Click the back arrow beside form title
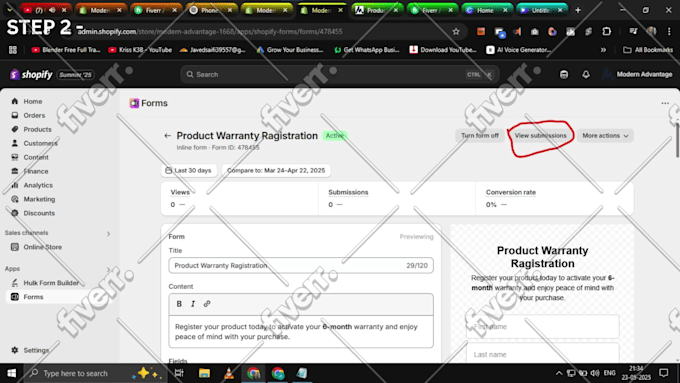The height and width of the screenshot is (383, 680). click(167, 136)
